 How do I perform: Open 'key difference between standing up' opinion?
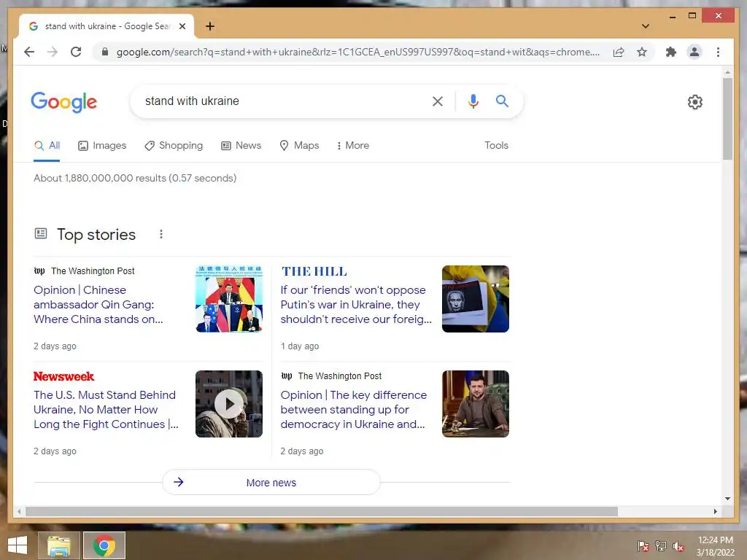tap(353, 410)
